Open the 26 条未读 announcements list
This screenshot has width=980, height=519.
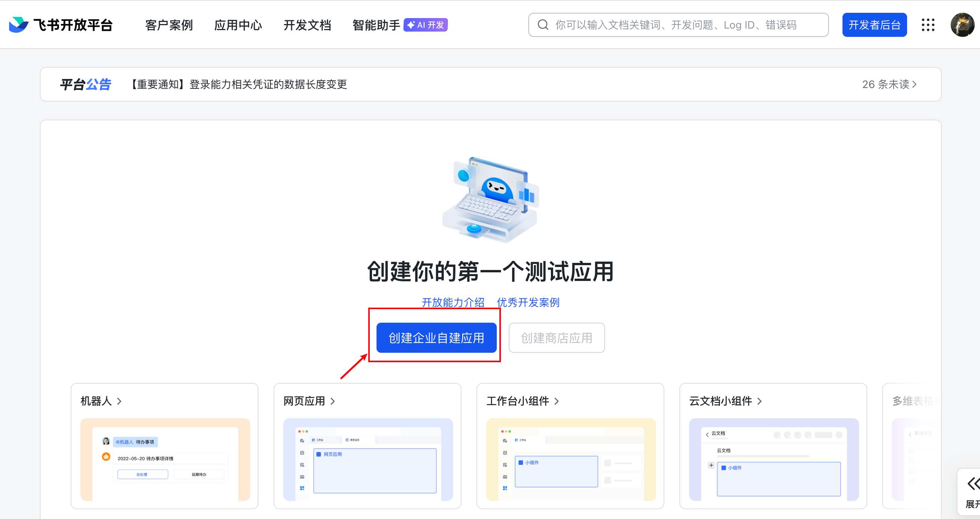pos(889,84)
